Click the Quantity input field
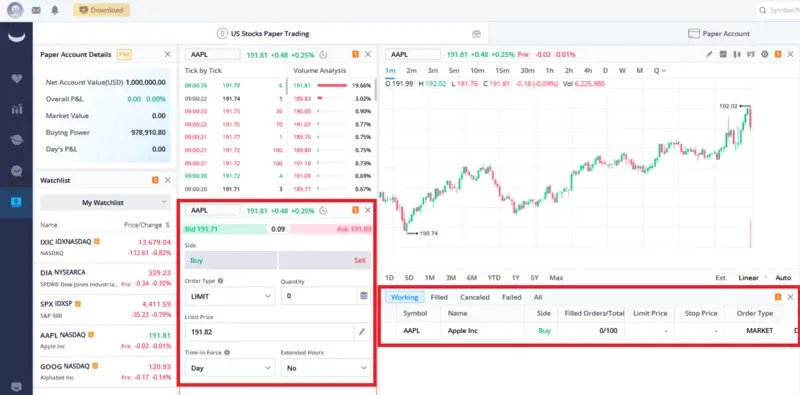 (318, 296)
